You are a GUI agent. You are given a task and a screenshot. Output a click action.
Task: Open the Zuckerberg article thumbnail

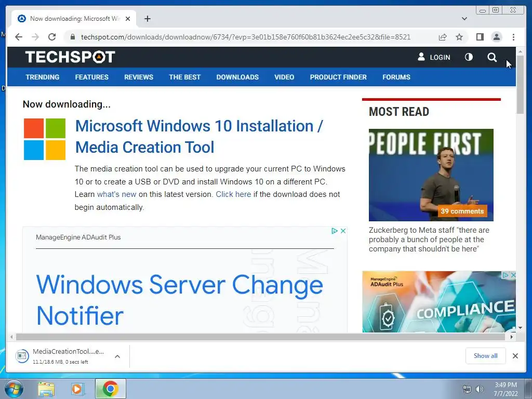coord(431,175)
